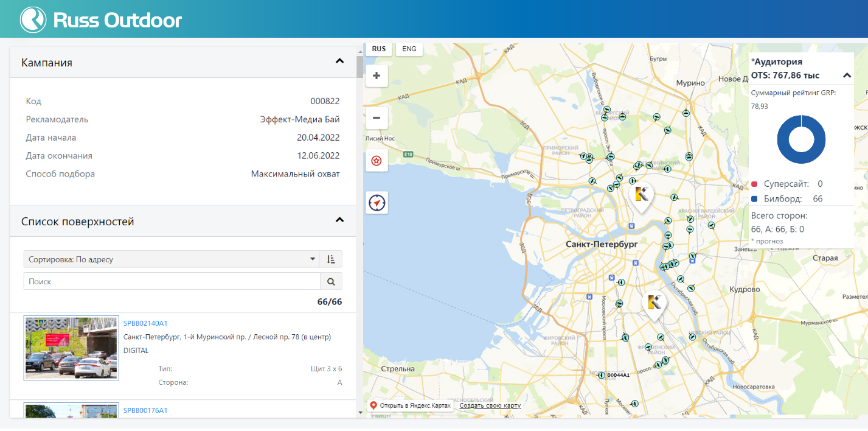Screen dimensions: 868x431
Task: Click the Максимальный охват value
Action: [296, 174]
